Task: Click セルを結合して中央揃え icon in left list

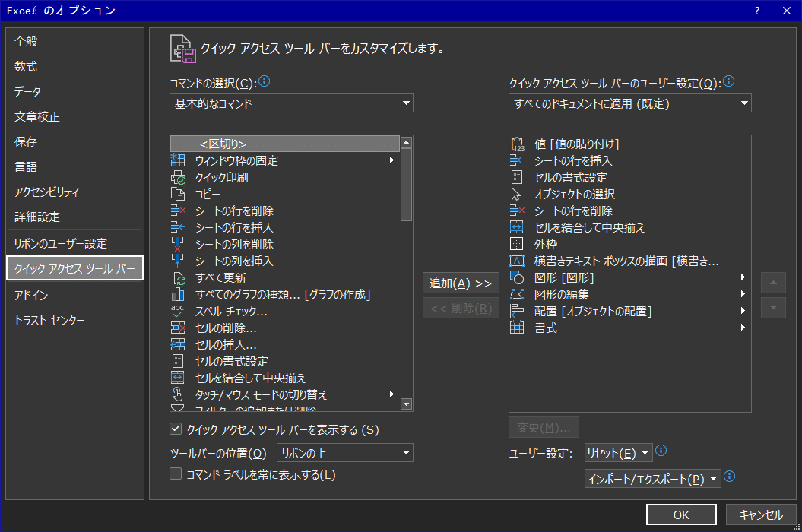Action: point(177,378)
